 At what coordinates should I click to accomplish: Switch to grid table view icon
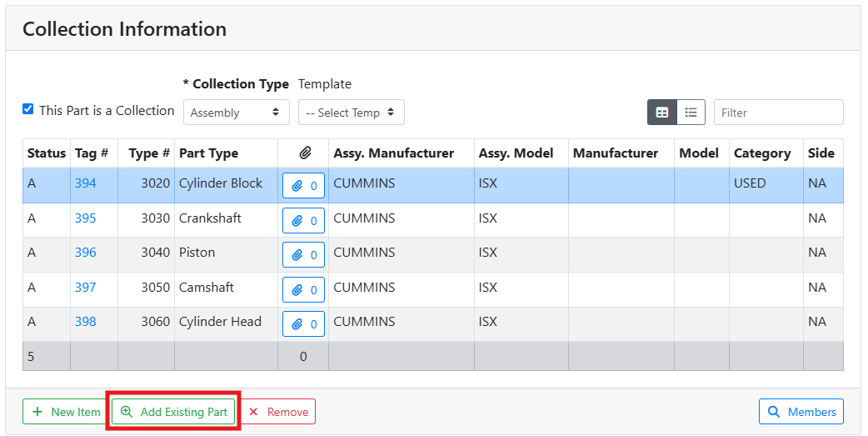click(x=662, y=113)
